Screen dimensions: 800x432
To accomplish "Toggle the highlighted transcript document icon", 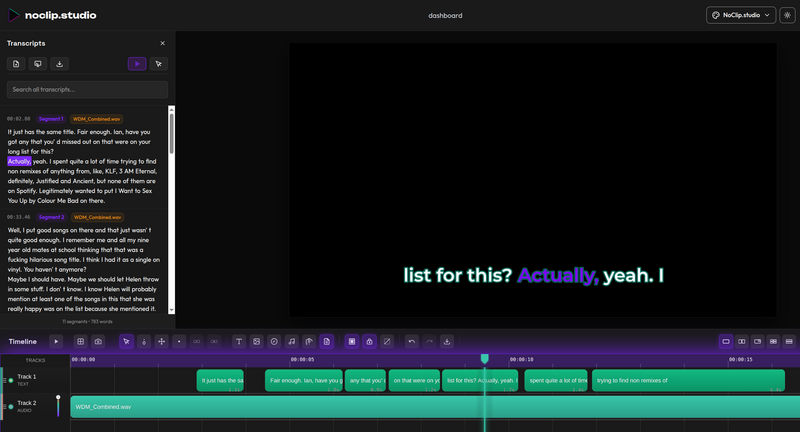I will click(327, 342).
